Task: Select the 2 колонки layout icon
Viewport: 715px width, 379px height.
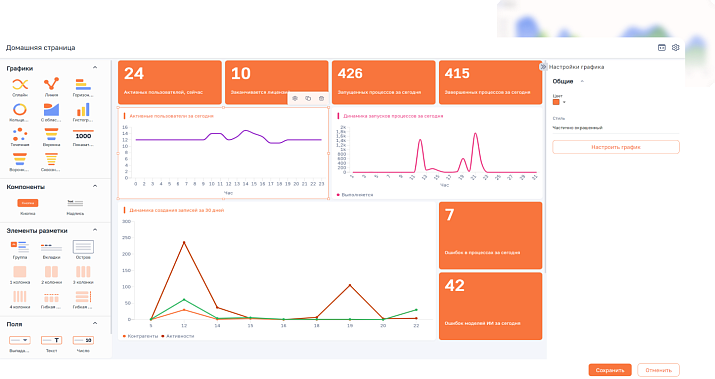Action: (x=51, y=272)
